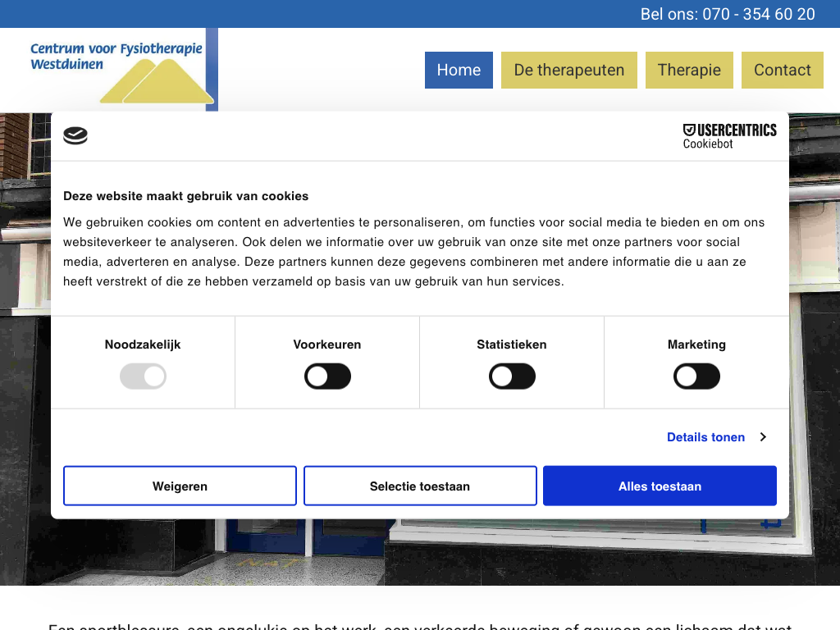Click the Centrum voor Fysiotherapie Westduinen logo
This screenshot has height=630, width=840.
click(121, 71)
